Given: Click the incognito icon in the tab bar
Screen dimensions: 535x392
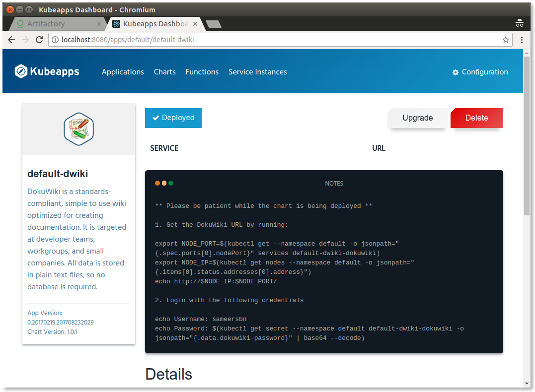Looking at the screenshot, I should [x=519, y=23].
